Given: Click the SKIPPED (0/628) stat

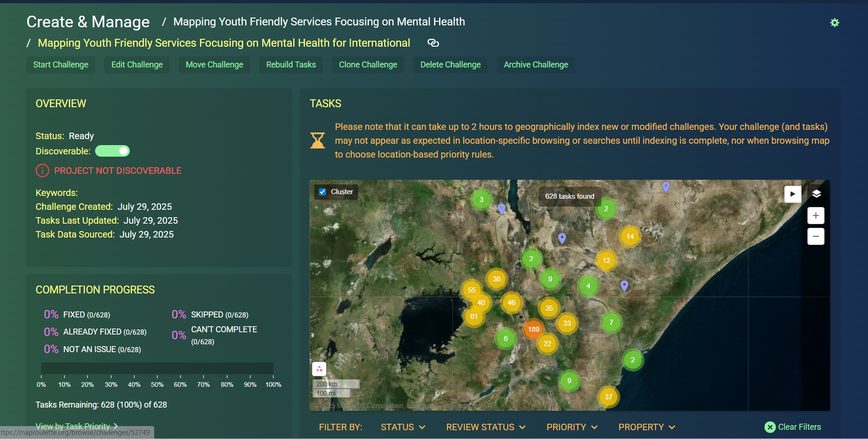Looking at the screenshot, I should coord(210,315).
